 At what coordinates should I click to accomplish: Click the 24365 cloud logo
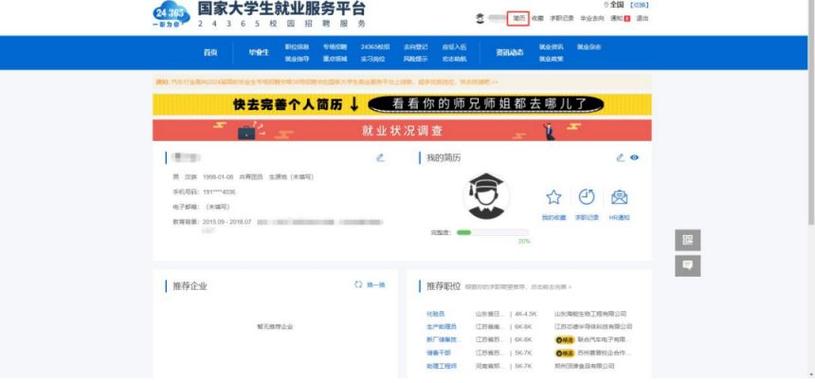pyautogui.click(x=171, y=14)
